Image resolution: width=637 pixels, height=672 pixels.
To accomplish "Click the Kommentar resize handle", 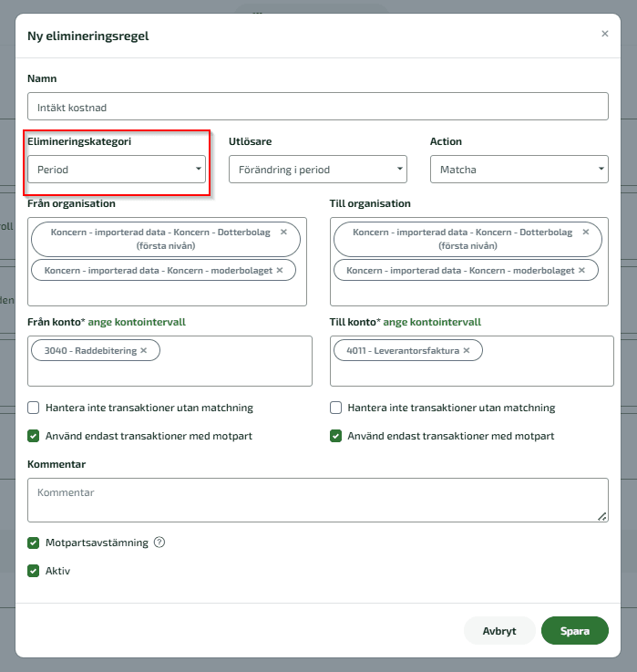I will pos(602,517).
